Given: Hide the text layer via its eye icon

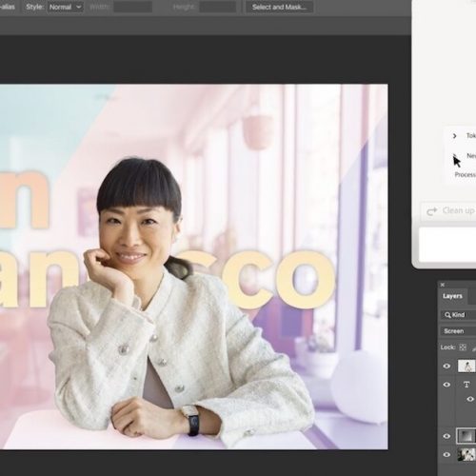Looking at the screenshot, I should tap(446, 385).
